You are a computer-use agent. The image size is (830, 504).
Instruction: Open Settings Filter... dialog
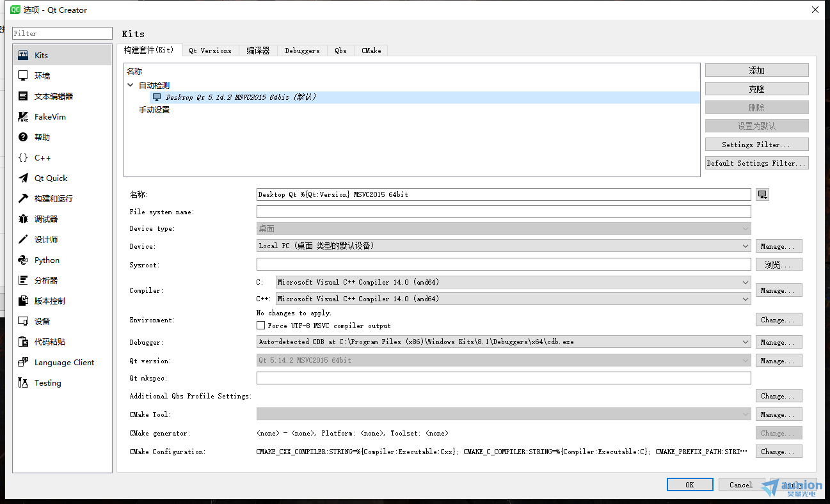tap(757, 145)
